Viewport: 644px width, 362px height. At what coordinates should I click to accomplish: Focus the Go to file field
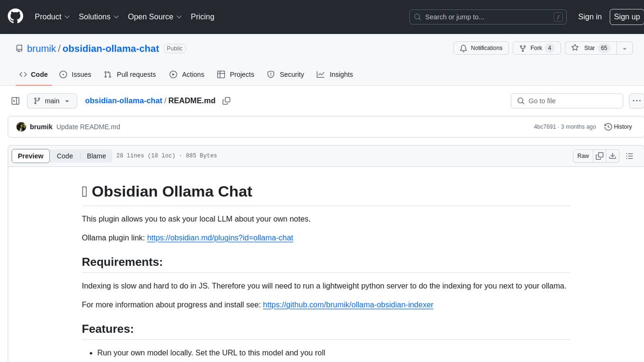pos(567,101)
